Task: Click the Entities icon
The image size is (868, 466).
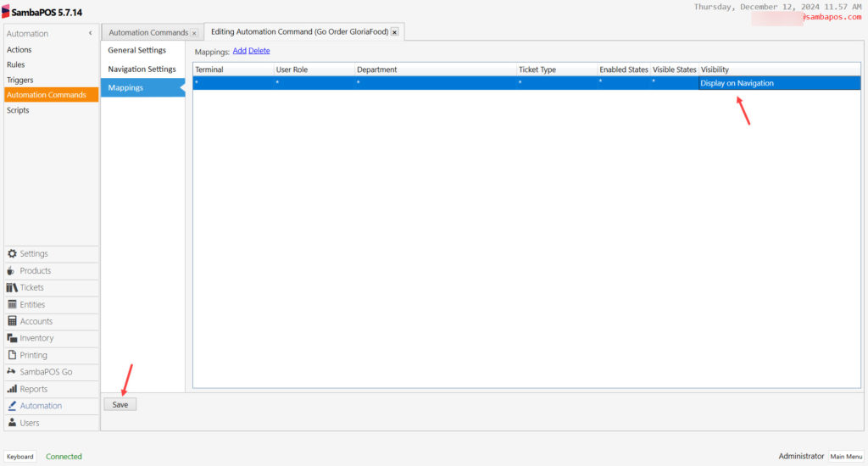Action: click(x=12, y=304)
